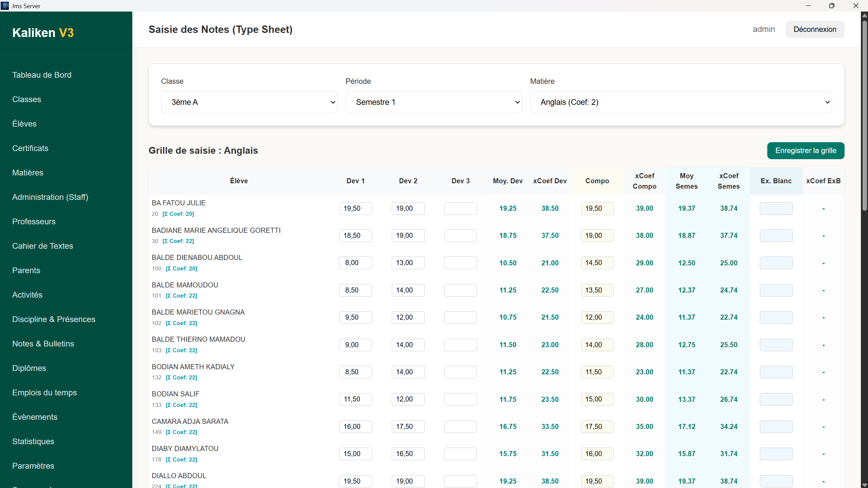The width and height of the screenshot is (868, 488).
Task: Select Emplois du temps in sidebar
Action: point(44,393)
